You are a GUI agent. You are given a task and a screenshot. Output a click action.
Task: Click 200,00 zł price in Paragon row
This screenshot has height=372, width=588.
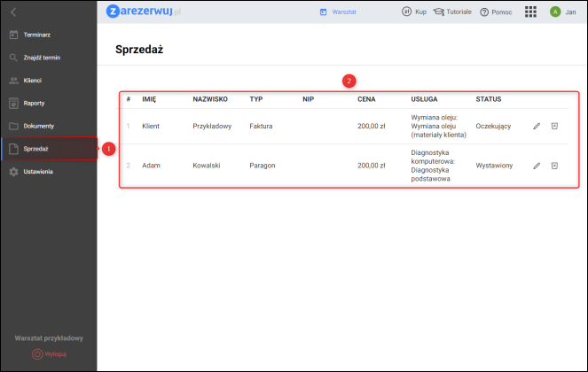[x=372, y=166]
